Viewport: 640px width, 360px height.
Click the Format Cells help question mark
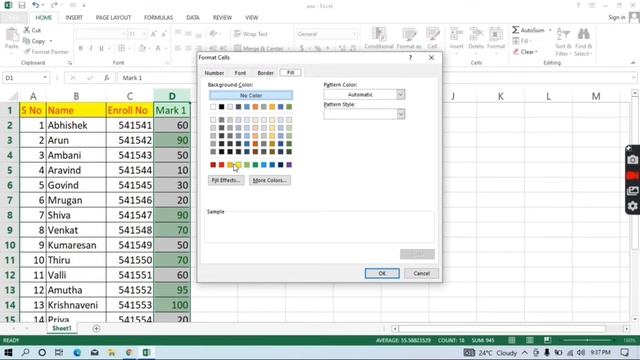click(x=410, y=58)
